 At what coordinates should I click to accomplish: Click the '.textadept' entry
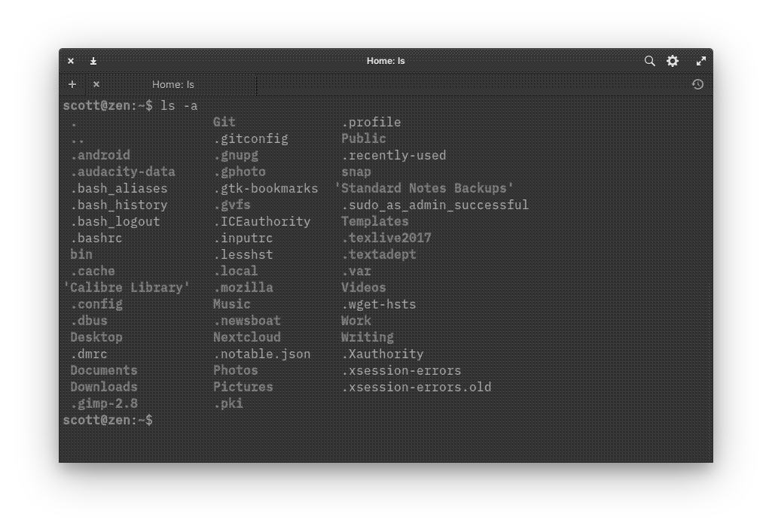(x=379, y=254)
